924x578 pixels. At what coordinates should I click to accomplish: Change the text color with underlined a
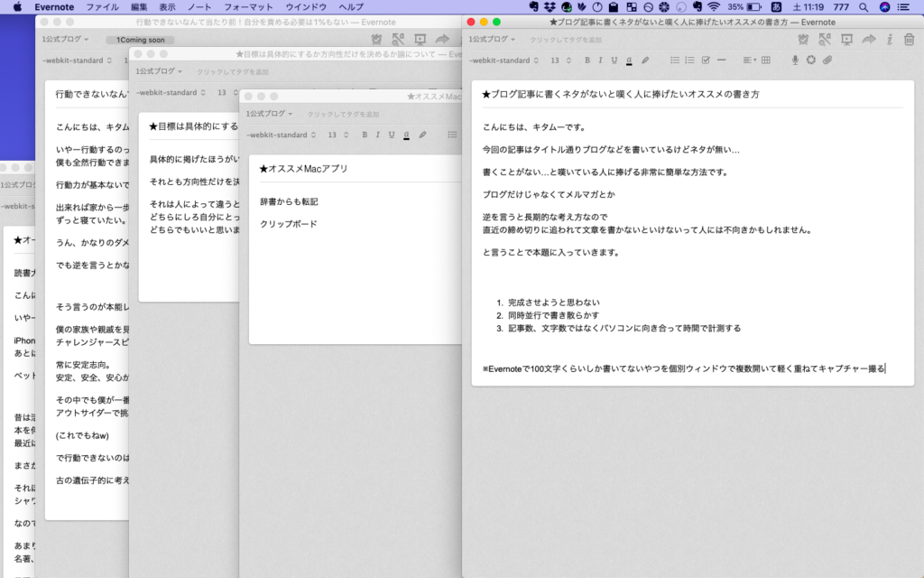628,61
